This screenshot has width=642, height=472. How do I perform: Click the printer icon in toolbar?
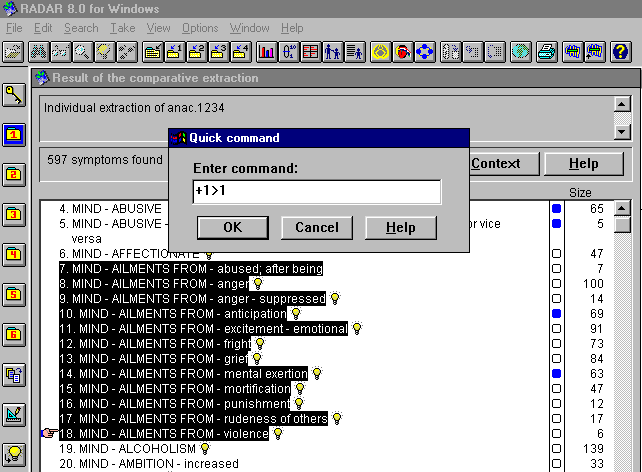(x=547, y=52)
